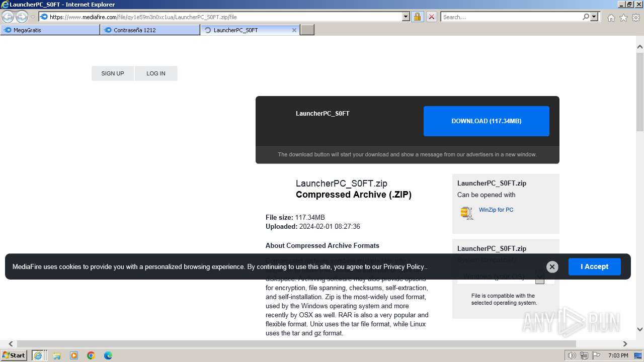644x362 pixels.
Task: Click the search magnifier icon
Action: click(586, 17)
